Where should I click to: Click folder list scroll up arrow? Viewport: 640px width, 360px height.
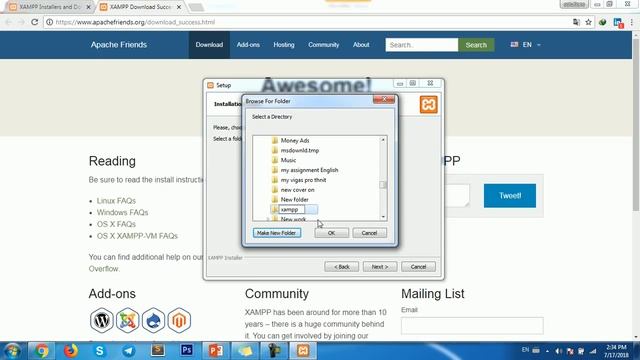coord(383,140)
